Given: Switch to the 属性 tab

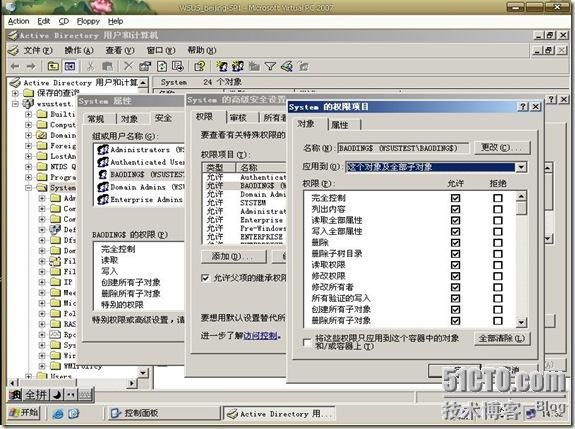Looking at the screenshot, I should coord(340,125).
